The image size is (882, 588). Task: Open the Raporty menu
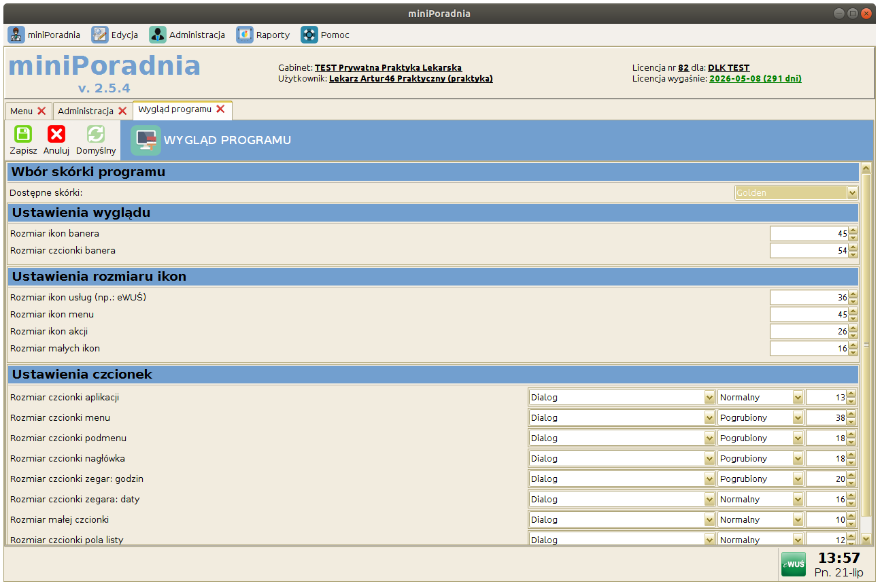click(x=263, y=35)
